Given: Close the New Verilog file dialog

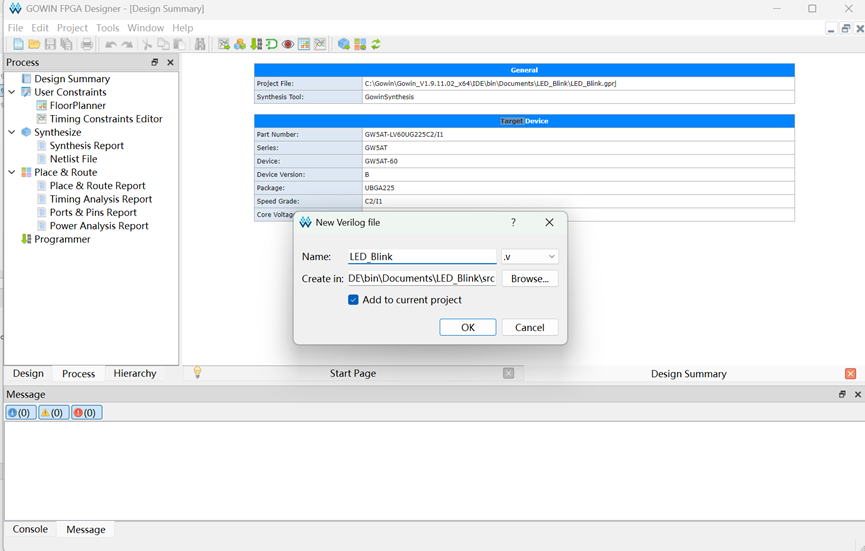Looking at the screenshot, I should (x=549, y=222).
